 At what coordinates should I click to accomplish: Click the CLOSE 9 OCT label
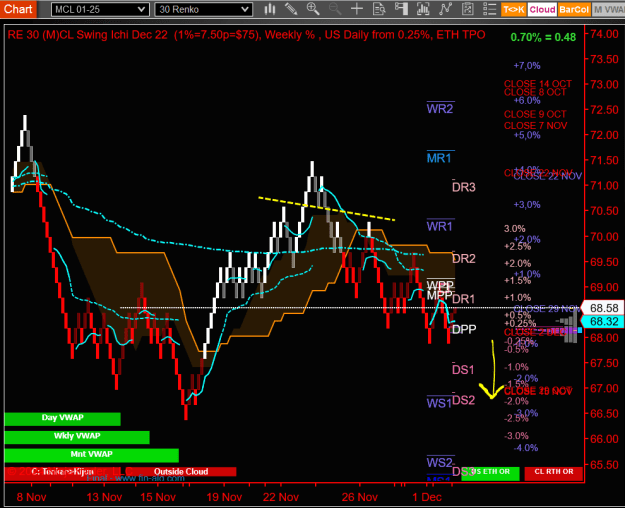(x=535, y=114)
